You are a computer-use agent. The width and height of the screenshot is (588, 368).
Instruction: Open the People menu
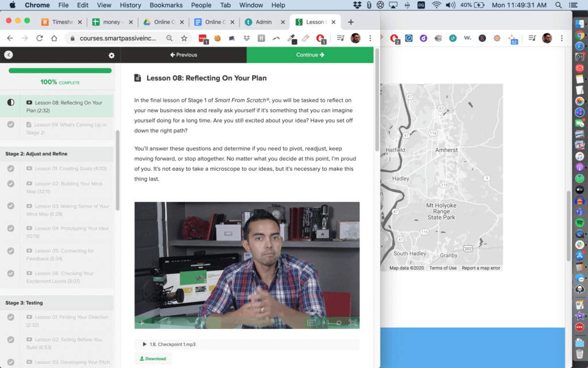click(x=201, y=5)
